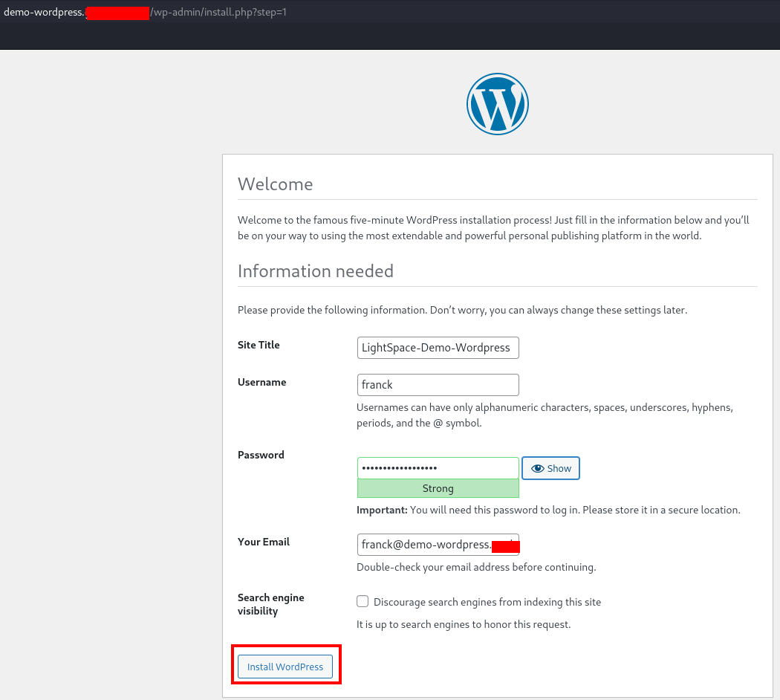Click inside the Password field
The height and width of the screenshot is (700, 780).
[438, 468]
